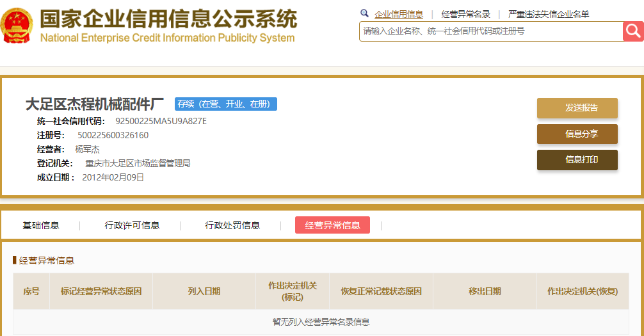The image size is (644, 336).
Task: Open the 基础信息 tab
Action: pos(41,225)
